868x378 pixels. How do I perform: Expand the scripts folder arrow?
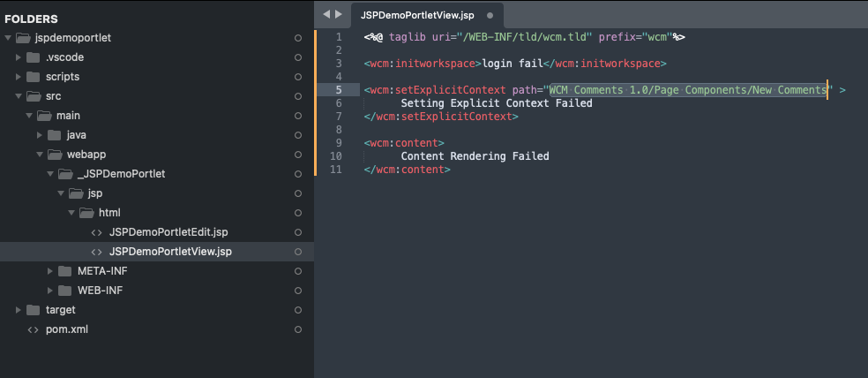pyautogui.click(x=19, y=77)
